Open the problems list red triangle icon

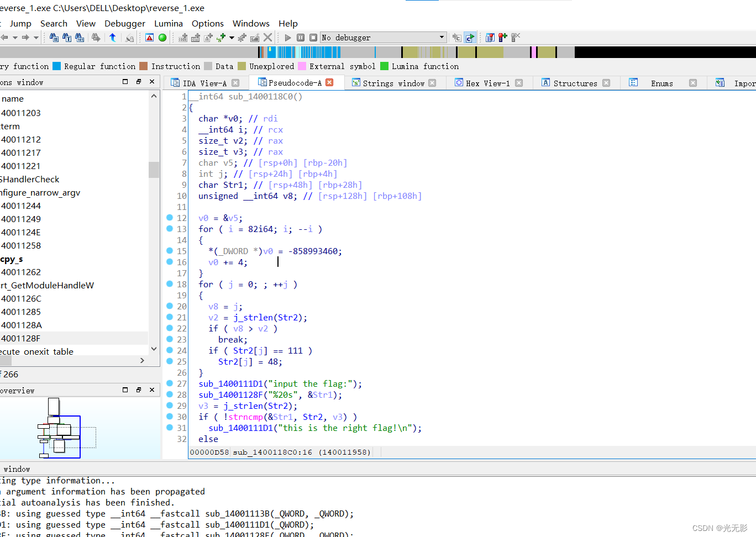click(x=149, y=37)
